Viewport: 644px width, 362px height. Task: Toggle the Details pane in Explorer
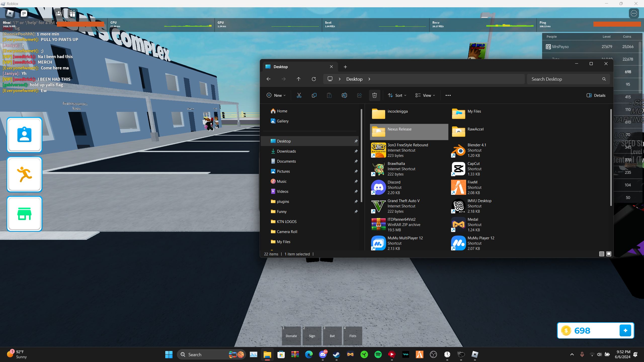596,95
